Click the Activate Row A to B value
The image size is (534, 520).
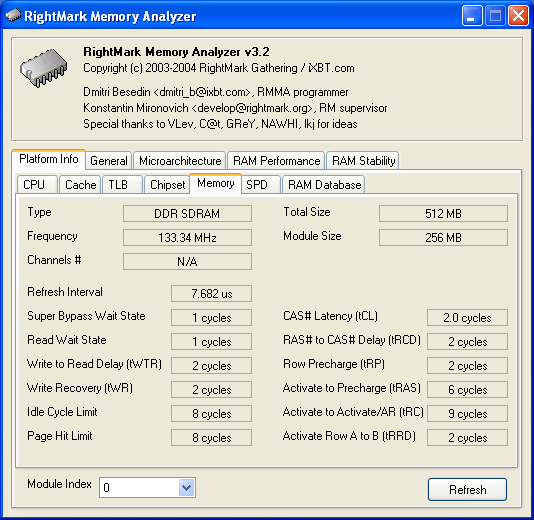point(467,438)
